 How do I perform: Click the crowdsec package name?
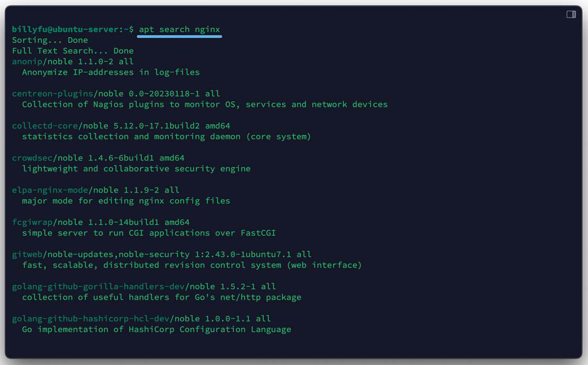(x=32, y=158)
